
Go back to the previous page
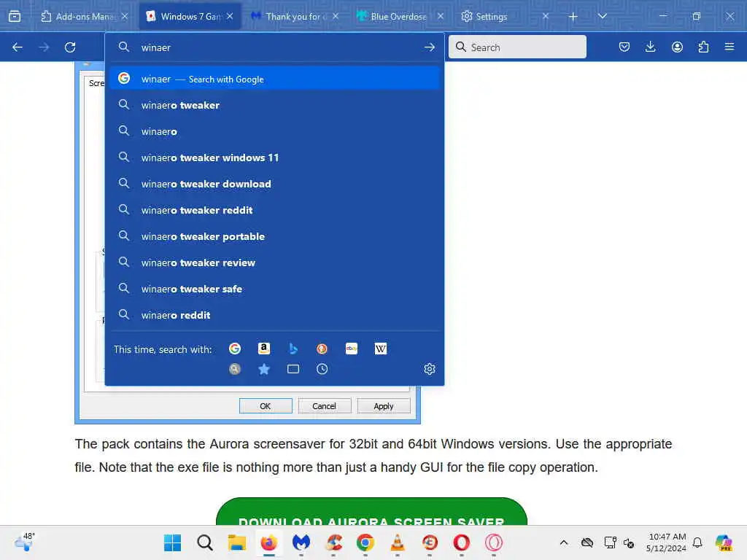pos(18,47)
